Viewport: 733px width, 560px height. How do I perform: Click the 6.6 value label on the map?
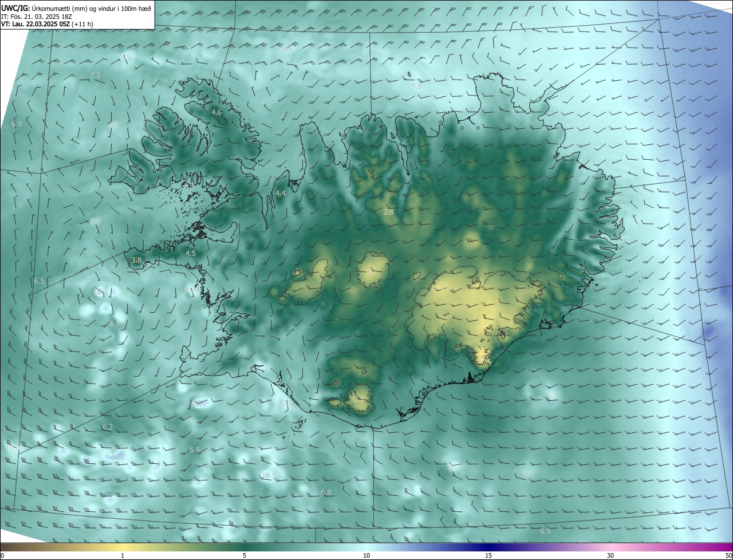point(195,450)
